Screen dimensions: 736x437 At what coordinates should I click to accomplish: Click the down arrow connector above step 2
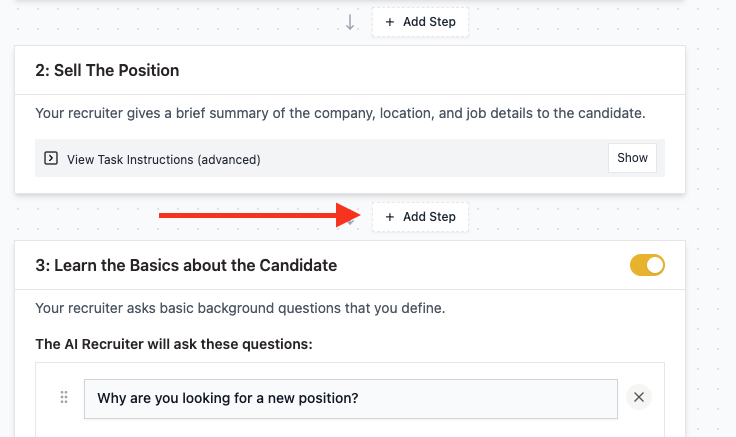pyautogui.click(x=350, y=22)
